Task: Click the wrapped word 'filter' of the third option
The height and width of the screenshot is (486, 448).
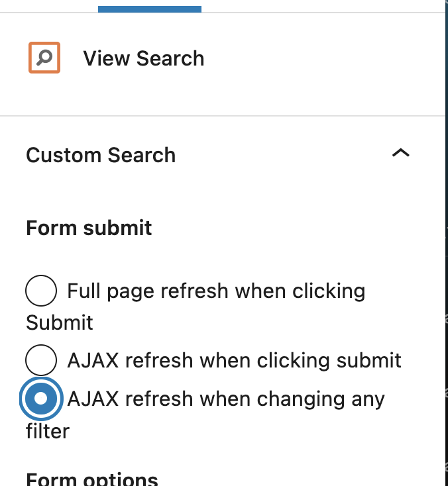Action: [x=48, y=431]
